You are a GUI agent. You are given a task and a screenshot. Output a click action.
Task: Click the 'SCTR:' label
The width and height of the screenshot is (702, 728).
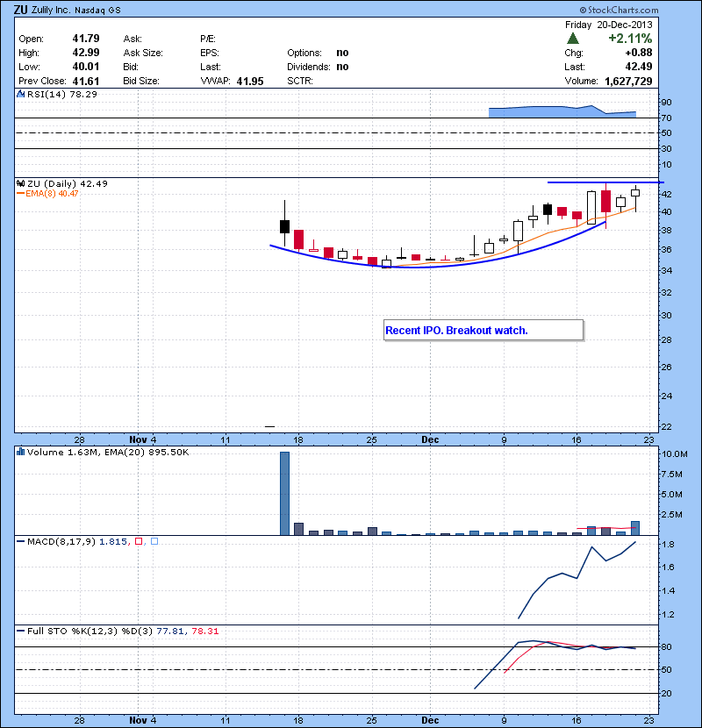click(299, 82)
